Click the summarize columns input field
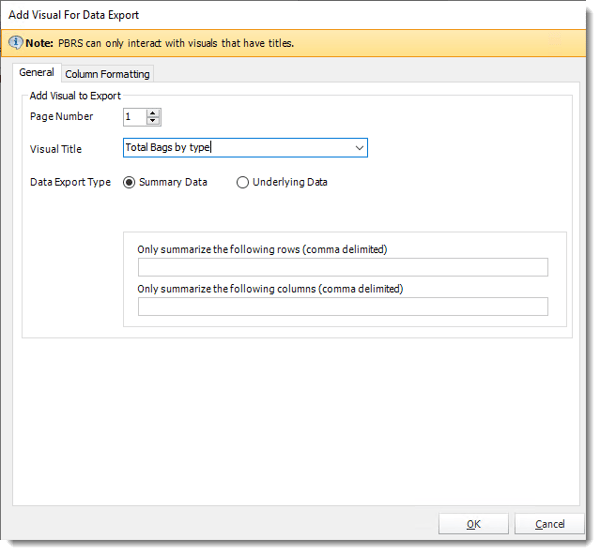Screen dimensions: 600x554 click(343, 306)
